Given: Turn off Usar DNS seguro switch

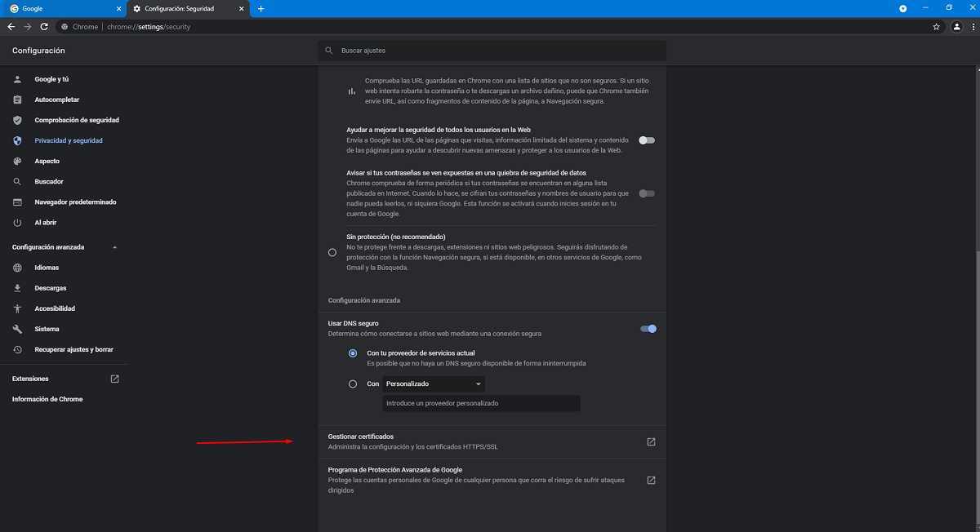Looking at the screenshot, I should (648, 329).
